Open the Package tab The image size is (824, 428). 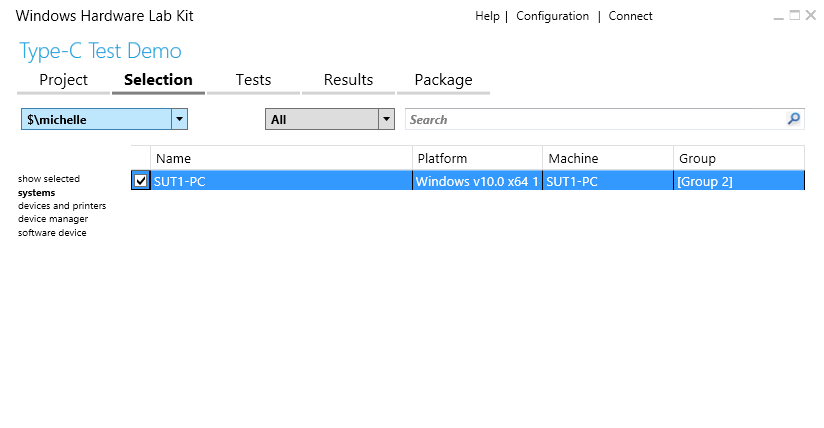pos(444,80)
